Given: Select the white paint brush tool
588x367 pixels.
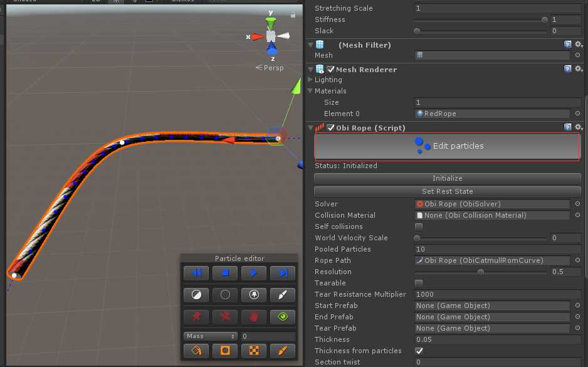Looking at the screenshot, I should click(x=283, y=295).
